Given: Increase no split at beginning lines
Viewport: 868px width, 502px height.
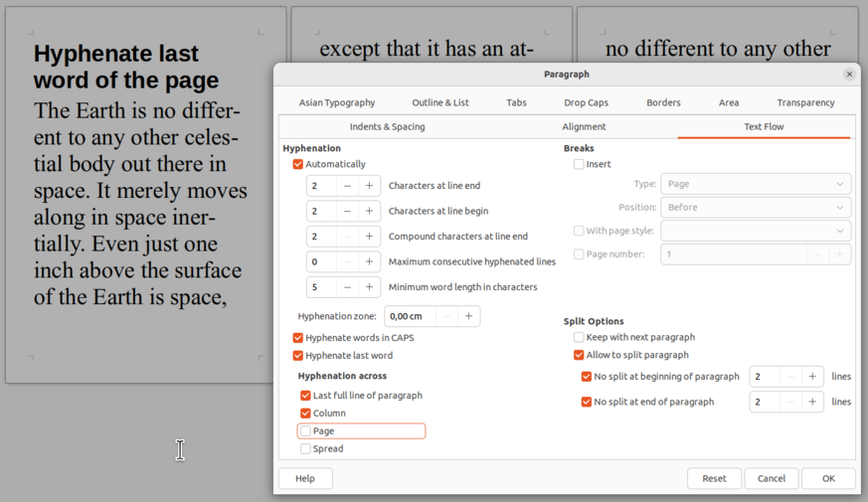Looking at the screenshot, I should point(812,377).
